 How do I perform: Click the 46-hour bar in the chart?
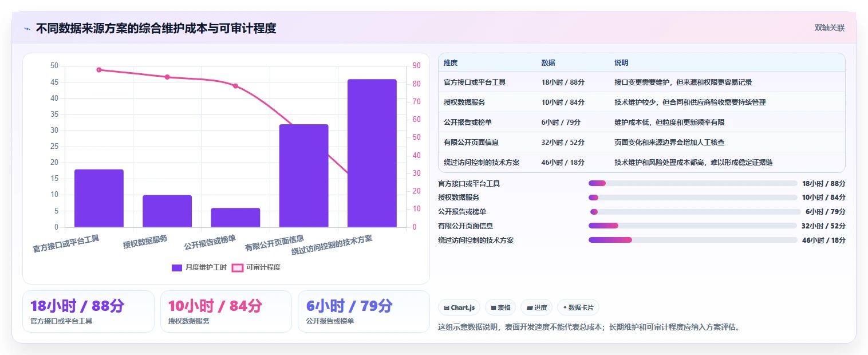pyautogui.click(x=372, y=153)
